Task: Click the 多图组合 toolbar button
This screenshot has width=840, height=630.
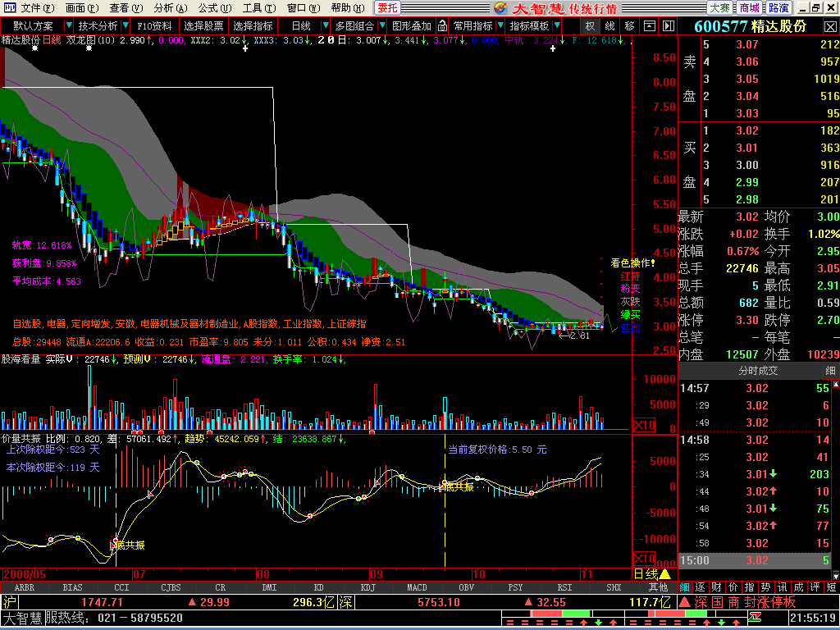Action: click(x=354, y=25)
